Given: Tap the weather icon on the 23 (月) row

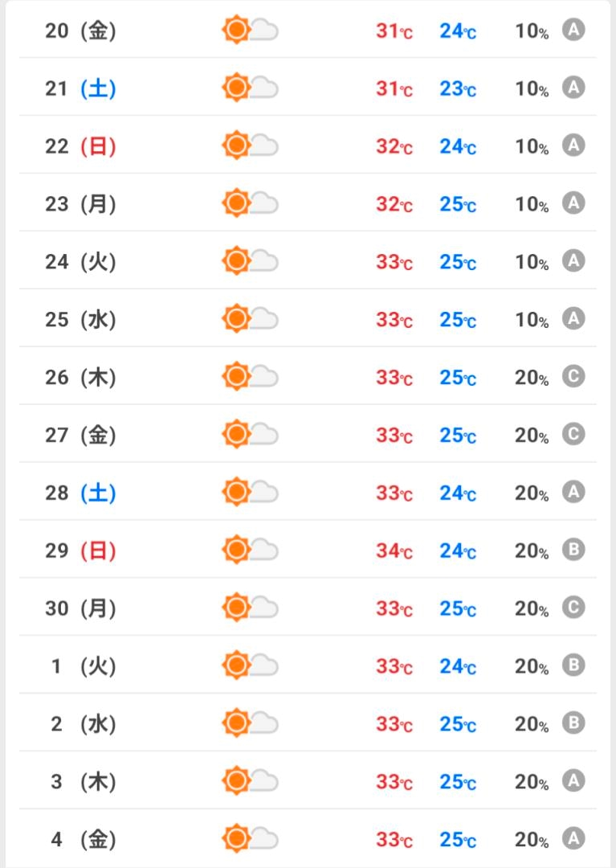Looking at the screenshot, I should [x=250, y=203].
